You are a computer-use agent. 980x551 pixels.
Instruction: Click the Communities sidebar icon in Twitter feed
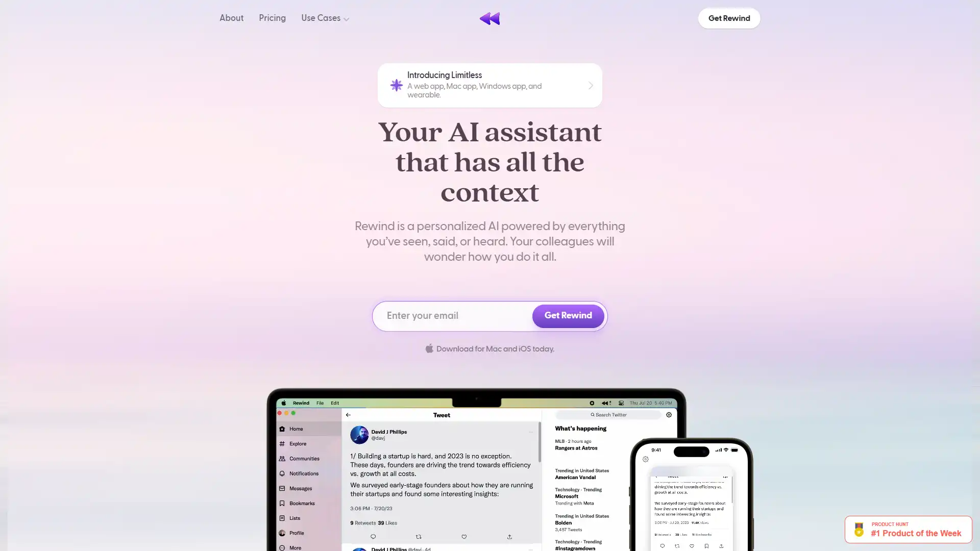point(282,458)
